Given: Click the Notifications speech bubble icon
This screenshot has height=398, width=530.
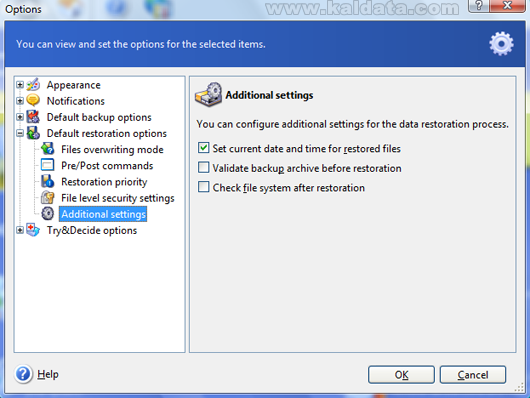Looking at the screenshot, I should click(33, 100).
